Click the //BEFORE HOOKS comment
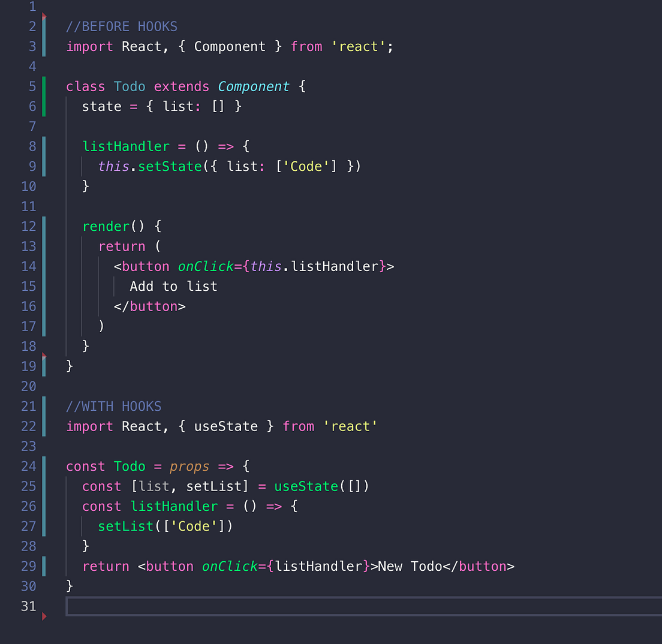This screenshot has height=644, width=662. click(121, 26)
